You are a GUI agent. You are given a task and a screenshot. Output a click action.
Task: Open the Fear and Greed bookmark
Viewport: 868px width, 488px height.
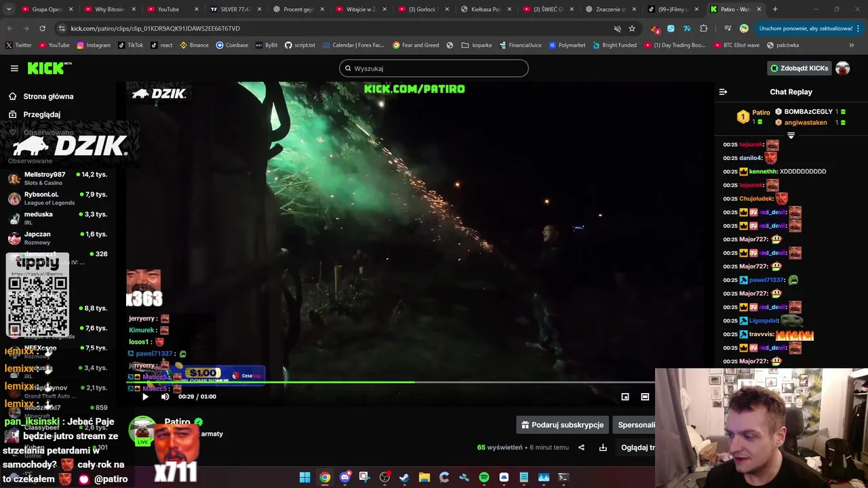tap(415, 45)
